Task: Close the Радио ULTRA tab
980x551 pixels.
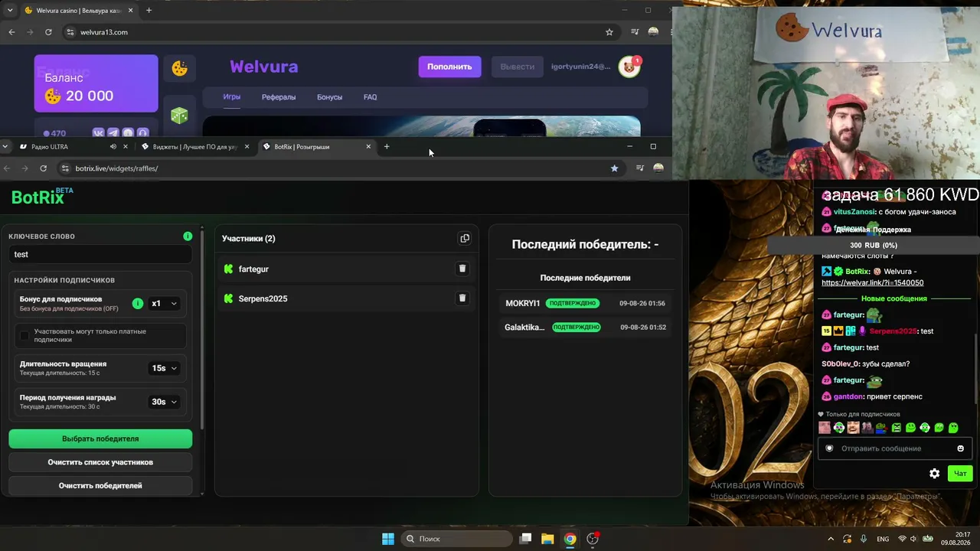Action: 126,146
